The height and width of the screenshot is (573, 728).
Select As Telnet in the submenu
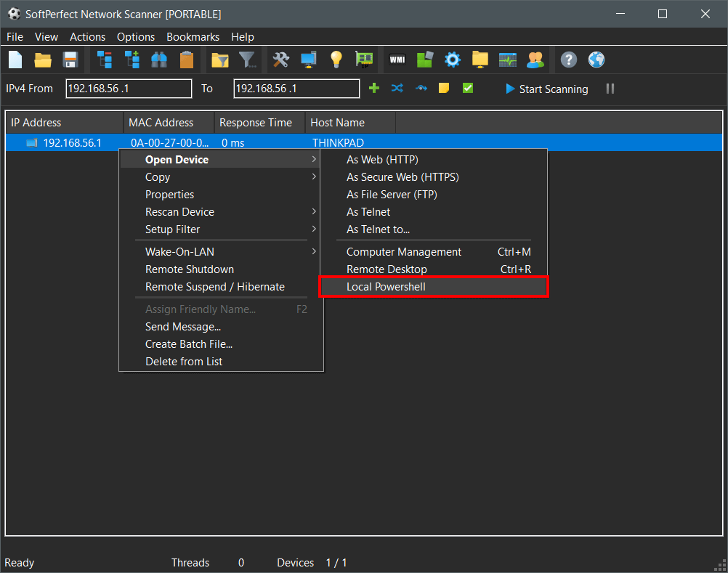pos(434,212)
